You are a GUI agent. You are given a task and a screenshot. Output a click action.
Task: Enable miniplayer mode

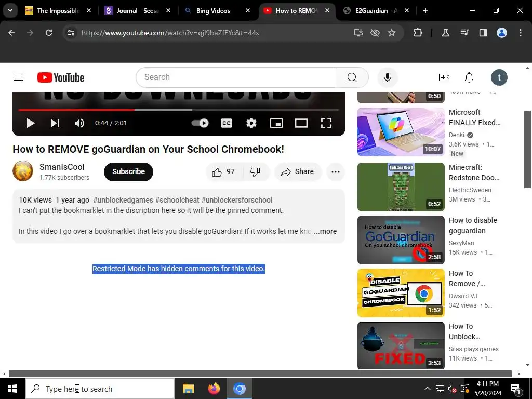pyautogui.click(x=276, y=123)
